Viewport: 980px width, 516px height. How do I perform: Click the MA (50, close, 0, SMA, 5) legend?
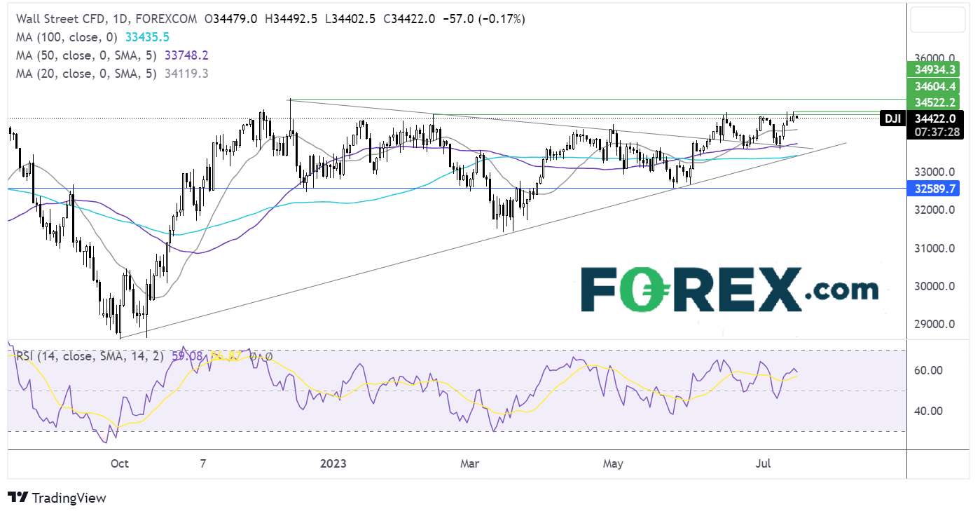(86, 55)
